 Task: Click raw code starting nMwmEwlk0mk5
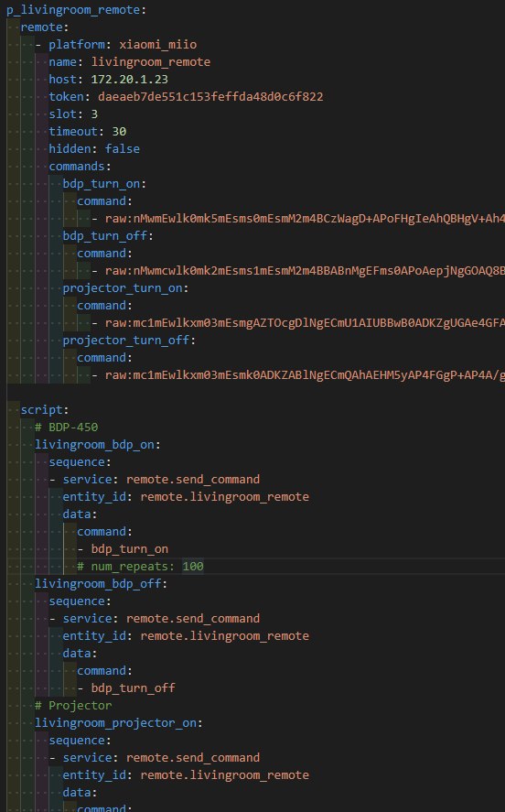click(305, 219)
